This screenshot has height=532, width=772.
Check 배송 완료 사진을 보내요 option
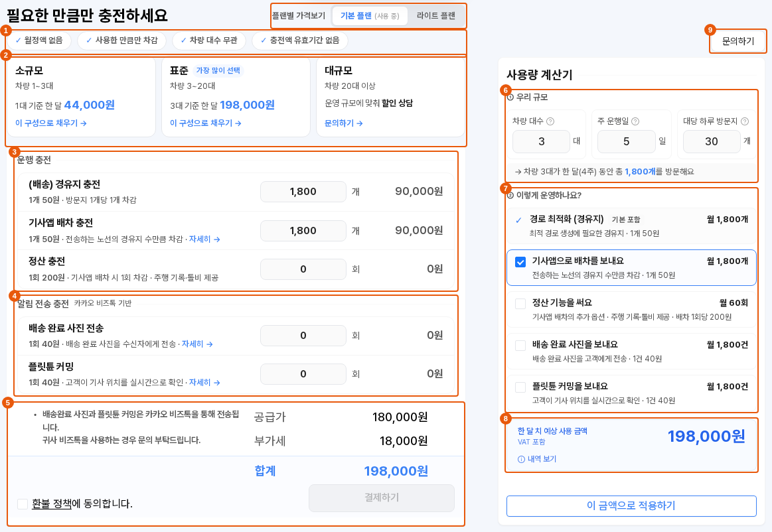[x=520, y=346]
